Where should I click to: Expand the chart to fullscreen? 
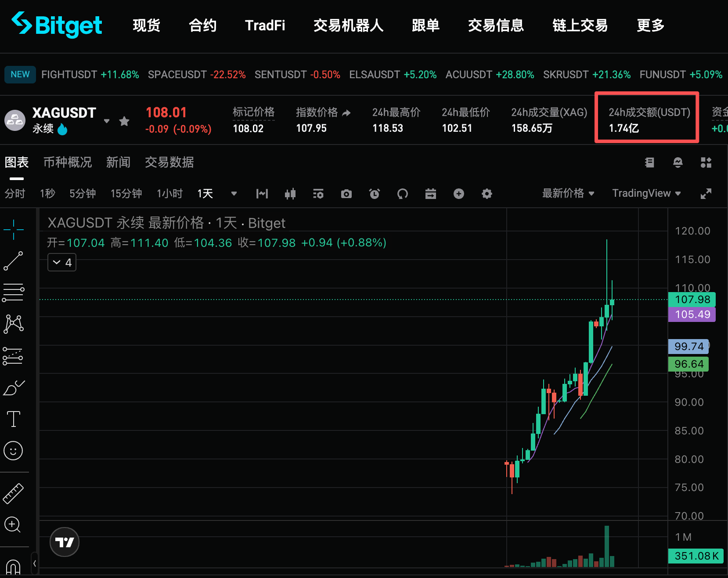pyautogui.click(x=706, y=193)
